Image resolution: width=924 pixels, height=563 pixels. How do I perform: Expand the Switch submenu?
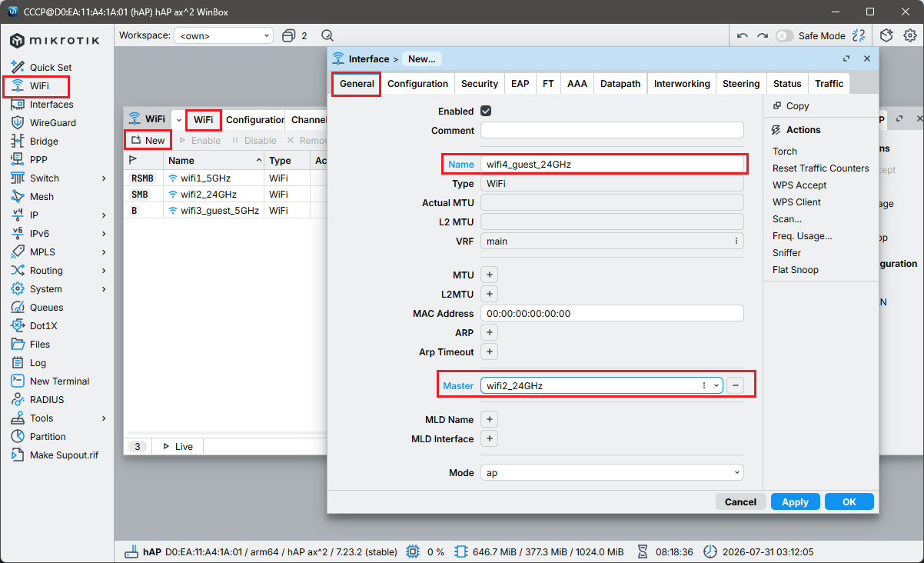pos(104,178)
